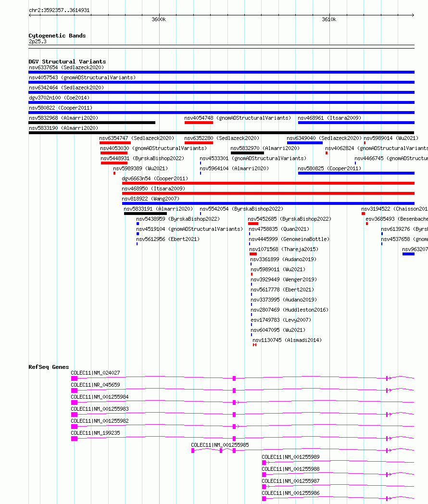Click the nsv6139276 variant label
The image size is (428, 504).
click(x=404, y=229)
